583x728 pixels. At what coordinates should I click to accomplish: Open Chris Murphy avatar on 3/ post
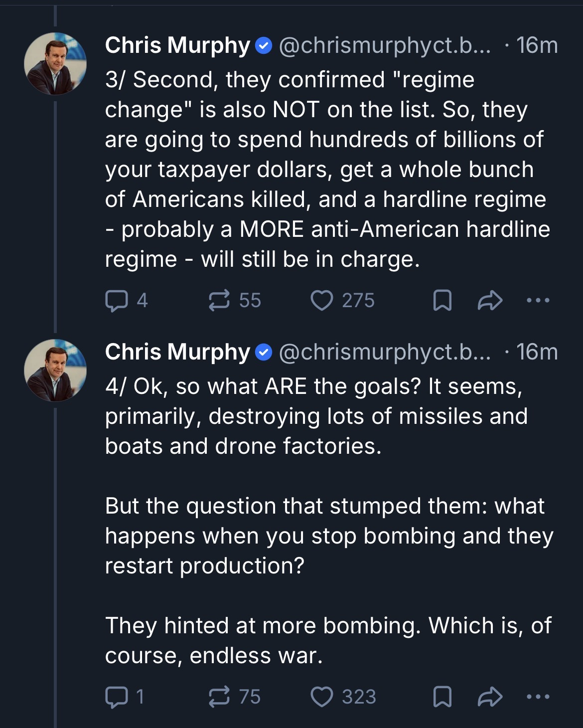click(x=55, y=64)
